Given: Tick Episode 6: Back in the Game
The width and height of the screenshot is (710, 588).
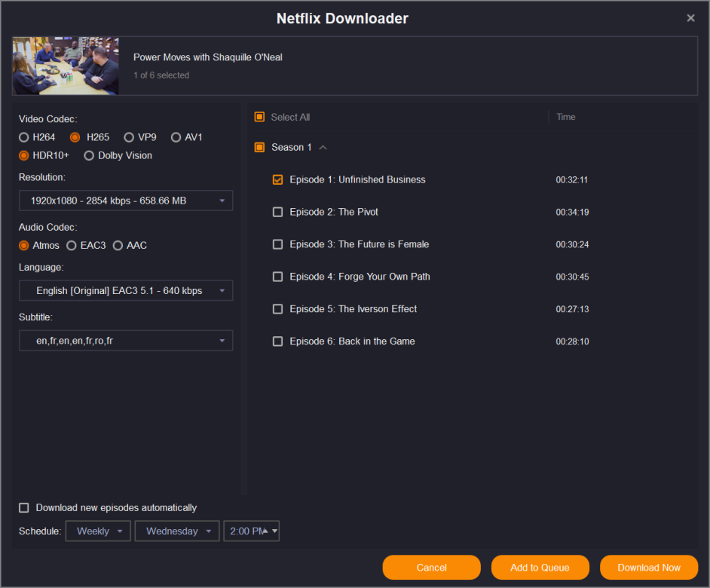Looking at the screenshot, I should pyautogui.click(x=277, y=341).
